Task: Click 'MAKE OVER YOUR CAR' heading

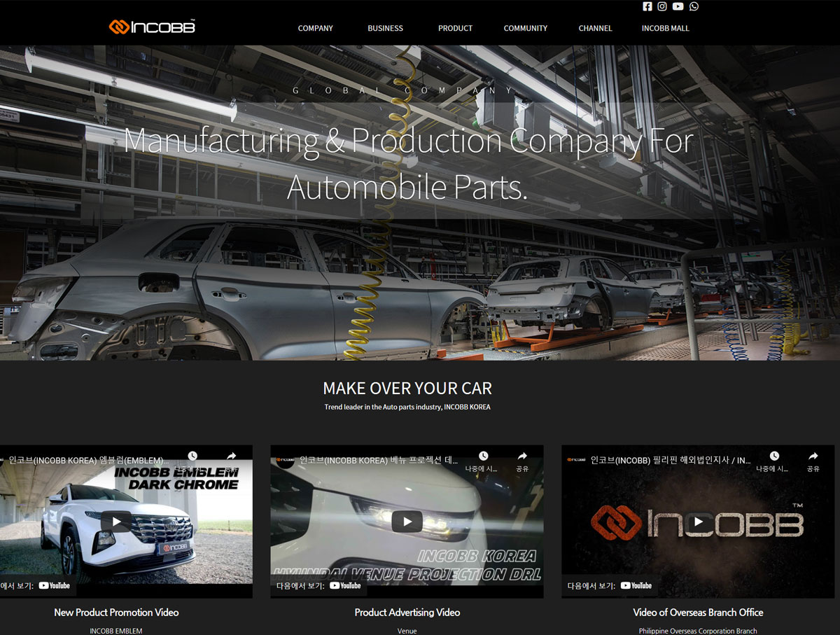Action: pyautogui.click(x=407, y=388)
